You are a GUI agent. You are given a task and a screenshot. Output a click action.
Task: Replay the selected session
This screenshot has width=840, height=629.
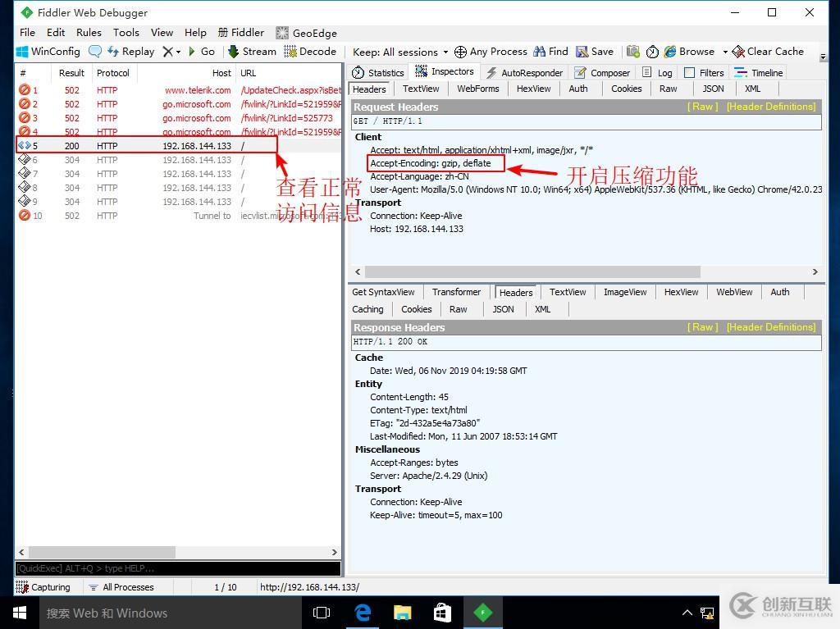130,51
